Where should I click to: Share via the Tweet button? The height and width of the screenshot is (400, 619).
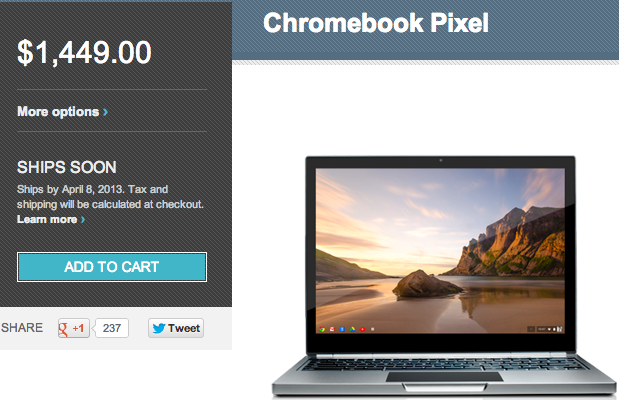click(176, 328)
